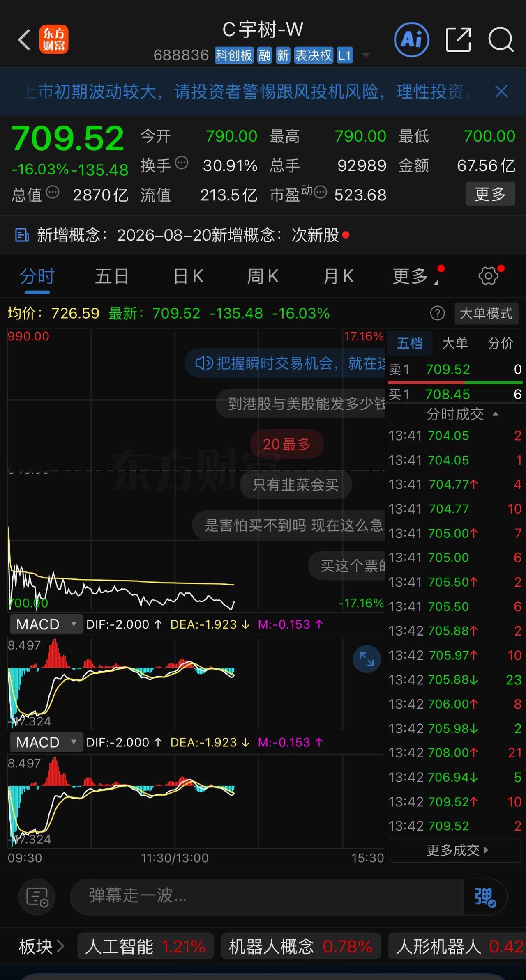Tap the speaker announcement icon
The width and height of the screenshot is (526, 980).
(203, 363)
